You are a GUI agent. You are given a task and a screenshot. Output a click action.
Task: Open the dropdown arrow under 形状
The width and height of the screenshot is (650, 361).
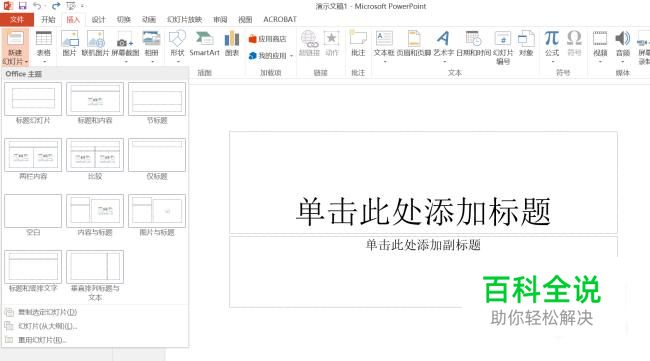coord(178,62)
